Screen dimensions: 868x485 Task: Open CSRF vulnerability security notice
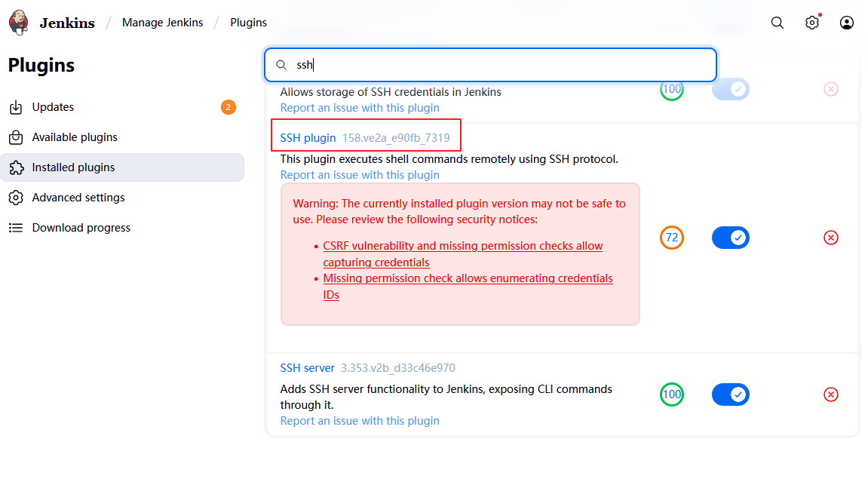click(463, 254)
